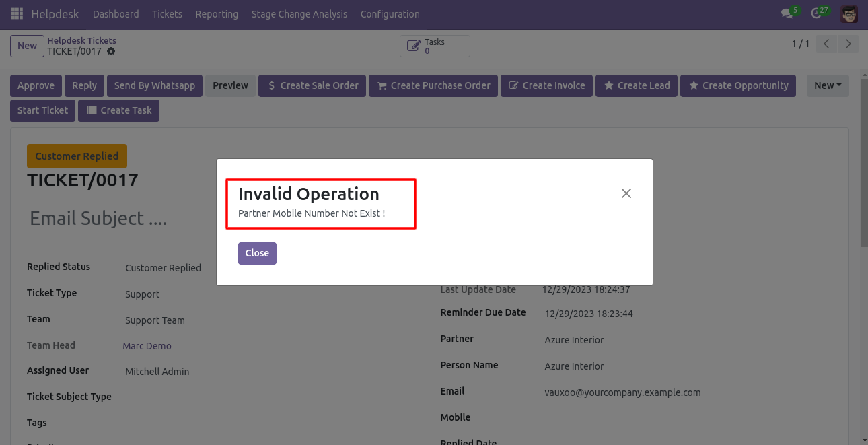Screen dimensions: 868x445
Task: Open the Reporting menu
Action: click(217, 13)
